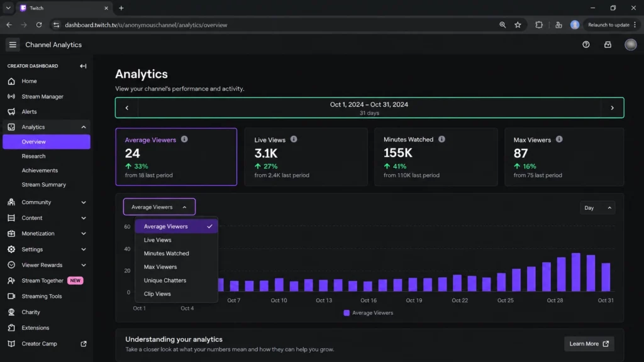The width and height of the screenshot is (644, 362).
Task: Open the browser extensions puzzle icon
Action: point(539,25)
